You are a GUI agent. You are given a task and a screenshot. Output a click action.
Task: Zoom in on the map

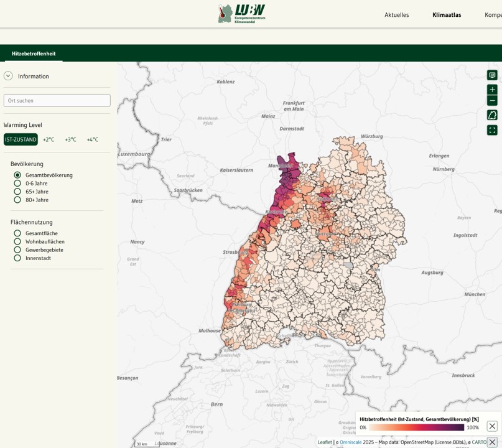[492, 90]
